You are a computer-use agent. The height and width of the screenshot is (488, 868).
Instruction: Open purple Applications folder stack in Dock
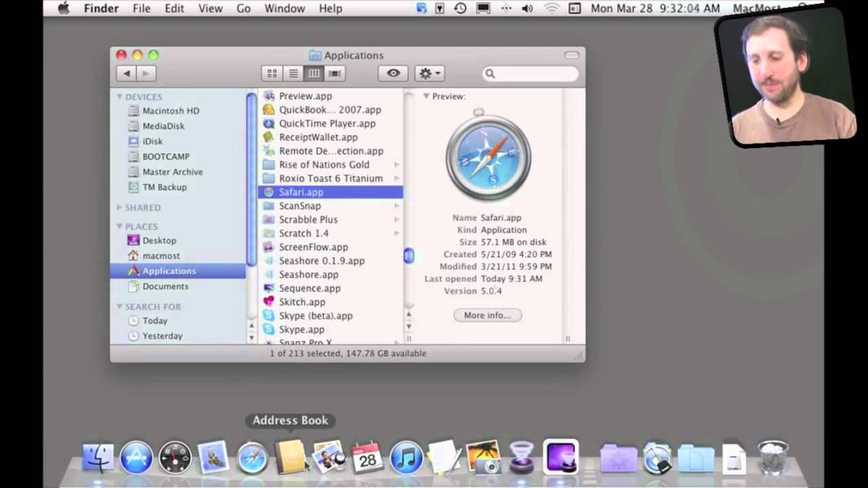click(618, 459)
